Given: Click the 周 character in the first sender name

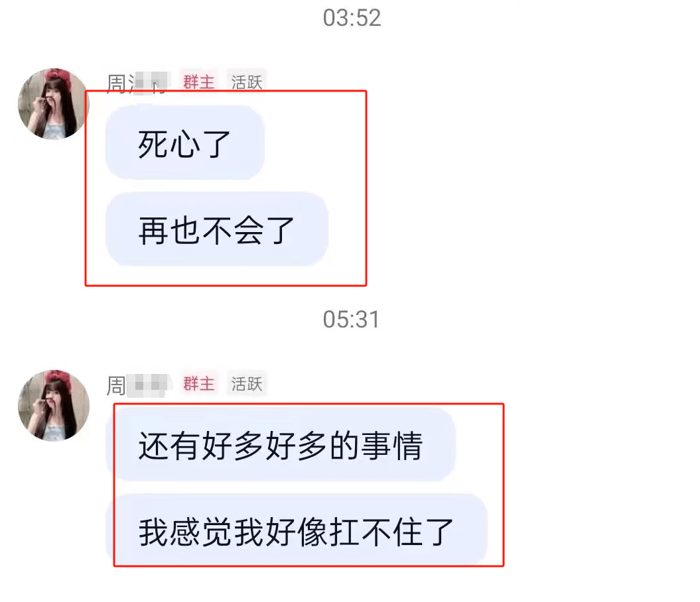Looking at the screenshot, I should click(116, 84).
